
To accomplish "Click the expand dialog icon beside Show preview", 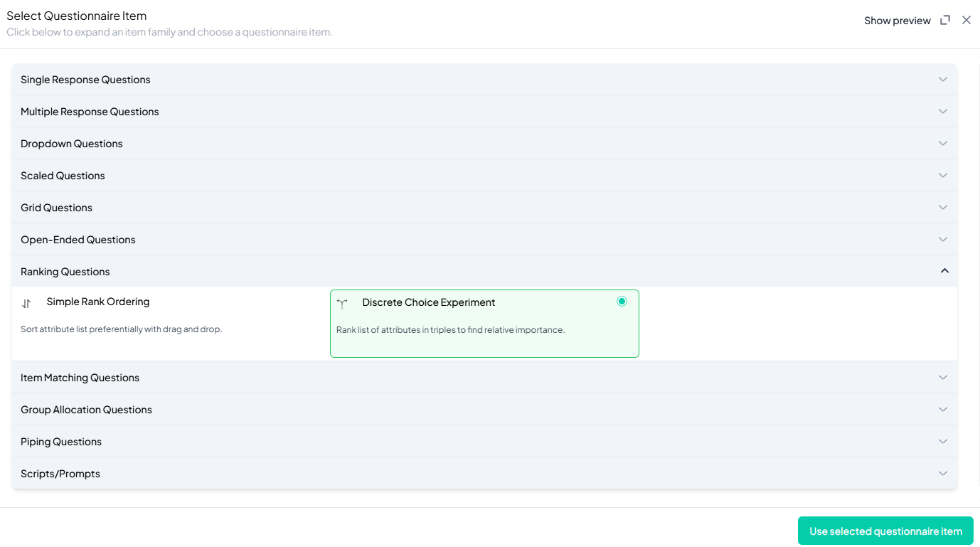I will (x=944, y=20).
